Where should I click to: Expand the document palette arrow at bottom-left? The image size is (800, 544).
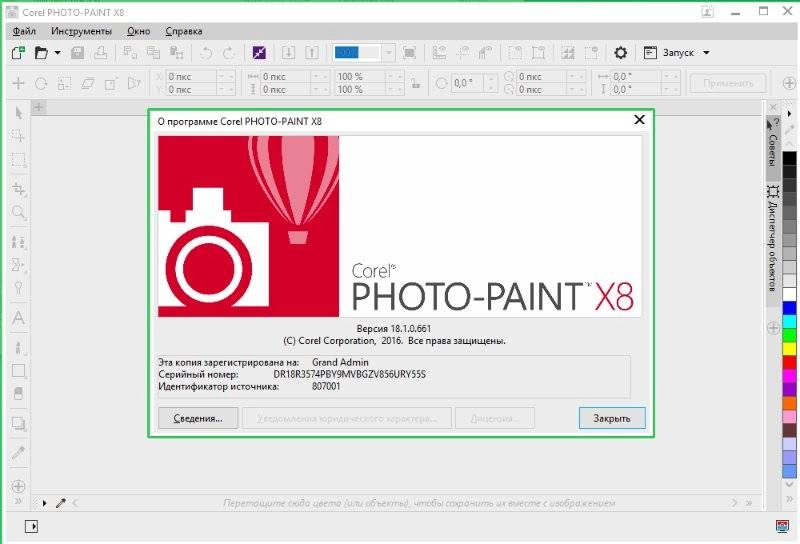pos(44,503)
